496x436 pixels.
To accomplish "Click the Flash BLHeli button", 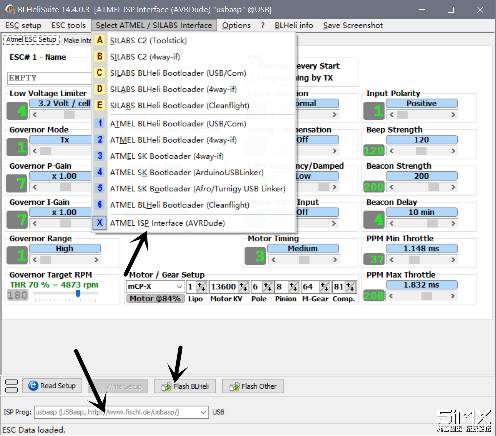I will click(185, 386).
